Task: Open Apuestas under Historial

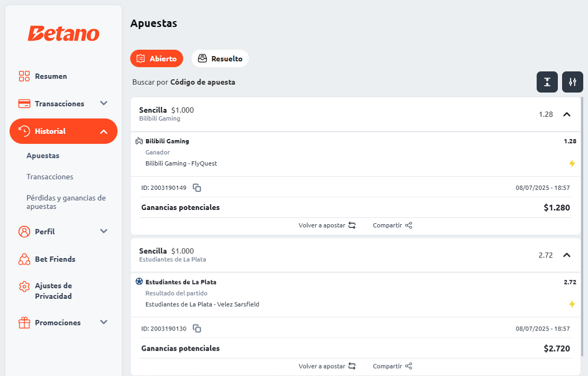Action: (43, 155)
